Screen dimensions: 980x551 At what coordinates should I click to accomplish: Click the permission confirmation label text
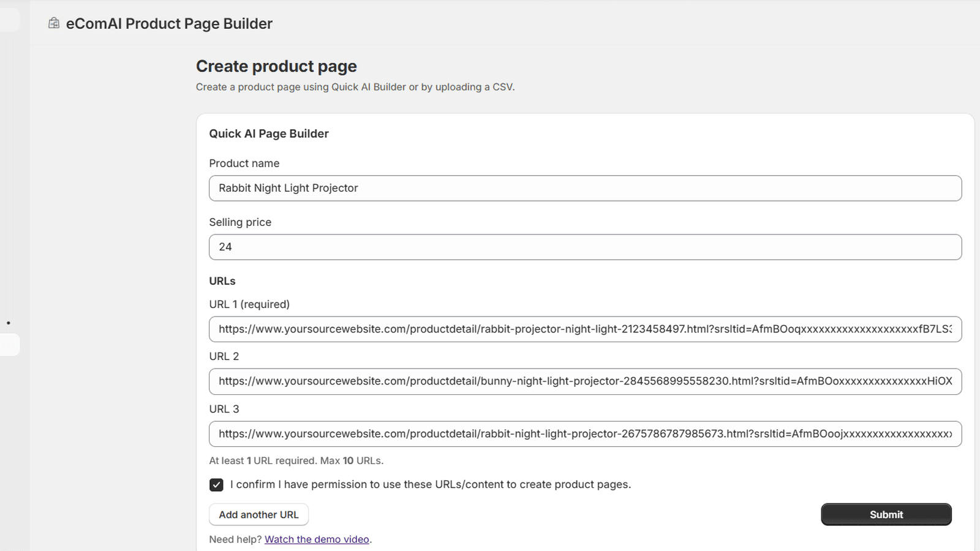pos(431,484)
